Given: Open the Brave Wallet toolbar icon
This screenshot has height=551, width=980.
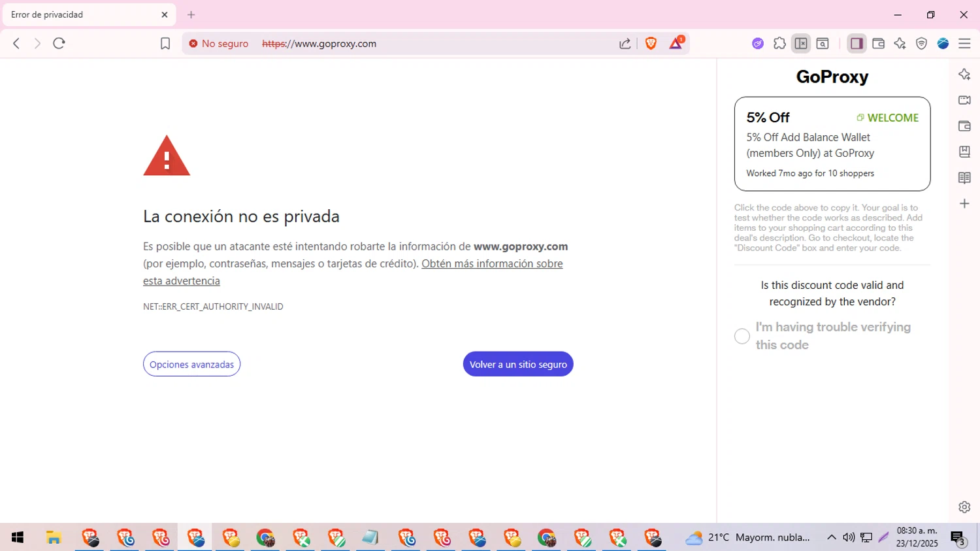Looking at the screenshot, I should [878, 44].
